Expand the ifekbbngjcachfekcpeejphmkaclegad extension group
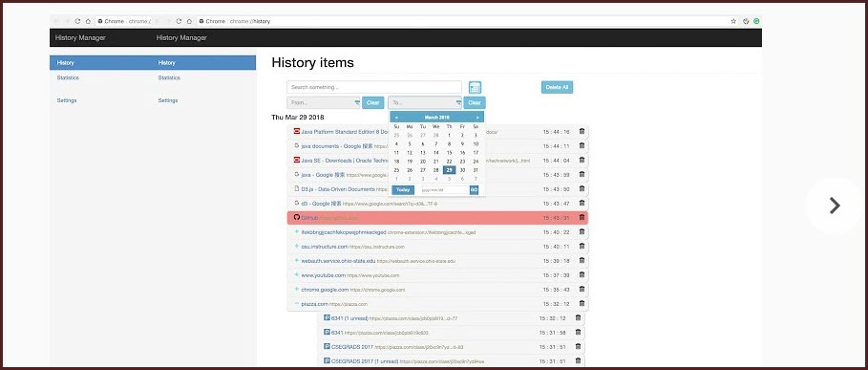Screen dimensions: 868x370 (297, 232)
